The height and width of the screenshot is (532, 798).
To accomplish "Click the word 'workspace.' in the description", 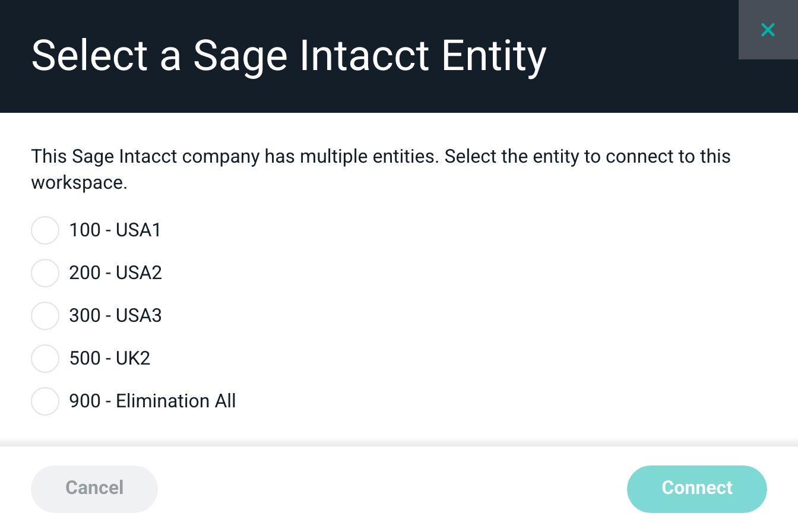I will point(80,183).
